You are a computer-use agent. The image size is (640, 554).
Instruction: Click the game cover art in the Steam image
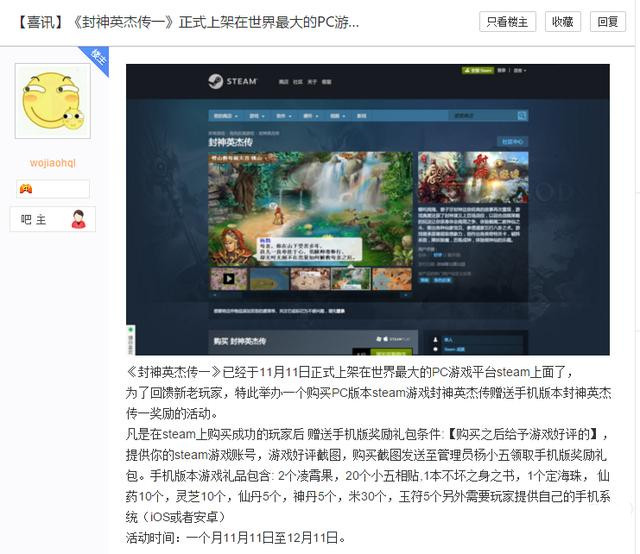pos(473,178)
